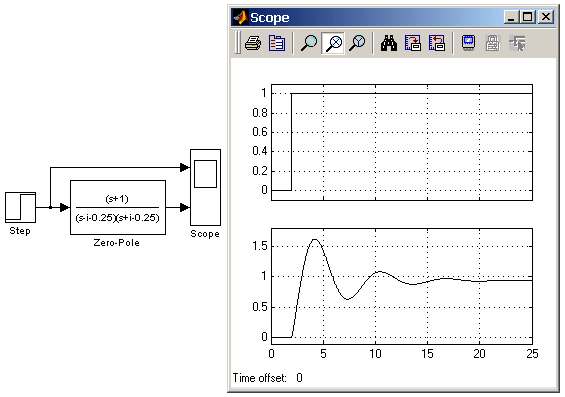Click the "Zero-Pole" block label

point(116,243)
